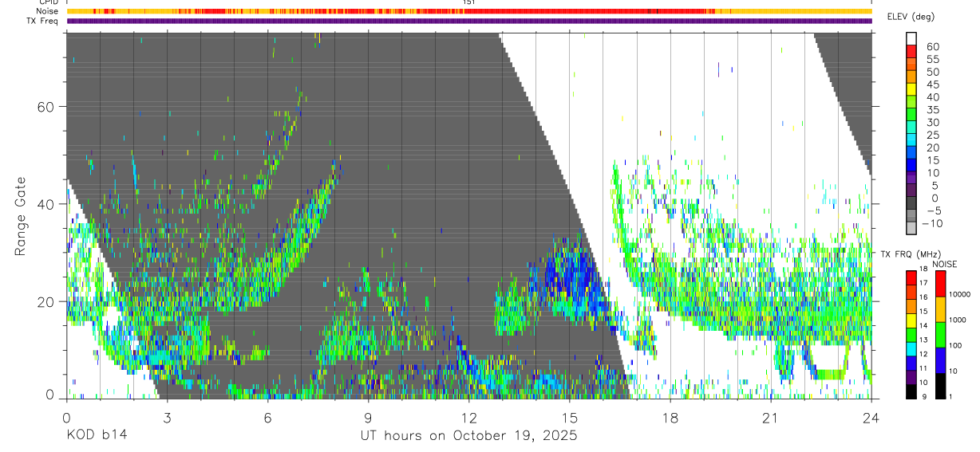Select the blue swatch beside 15 on the ELEV colorbar

911,164
